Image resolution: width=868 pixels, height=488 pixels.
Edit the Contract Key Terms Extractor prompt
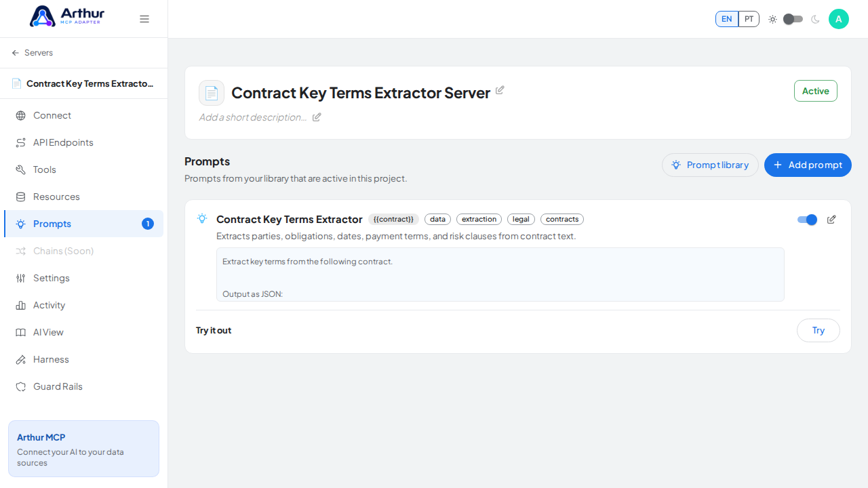[x=831, y=220]
